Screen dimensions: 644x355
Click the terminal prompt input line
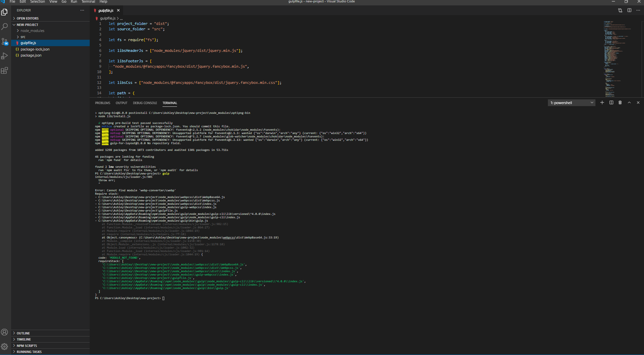(130, 298)
